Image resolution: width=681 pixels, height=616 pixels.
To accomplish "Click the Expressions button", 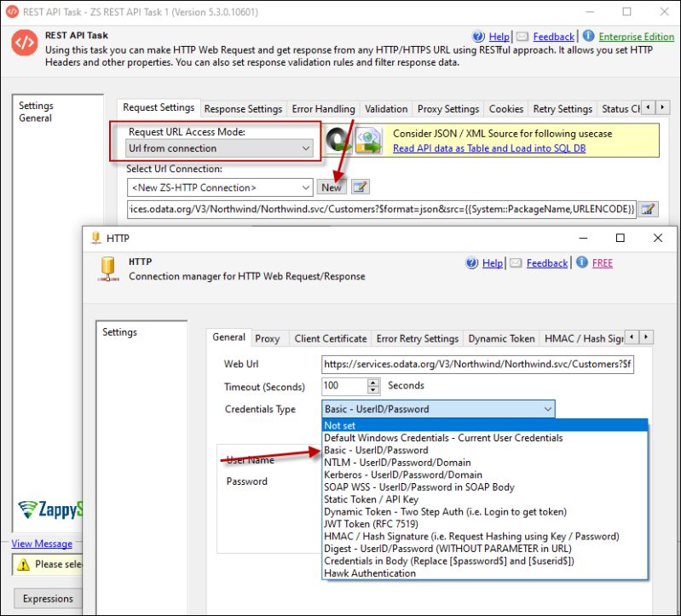I will (x=48, y=599).
